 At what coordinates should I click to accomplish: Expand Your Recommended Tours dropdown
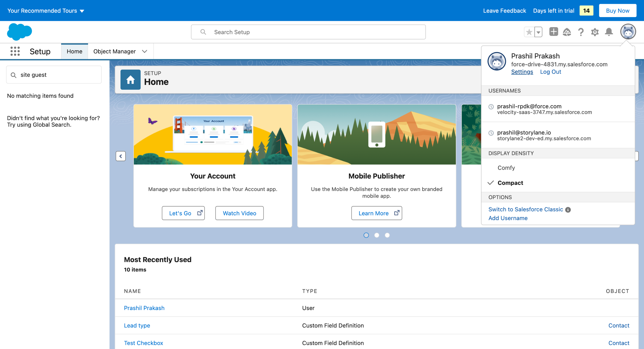click(46, 11)
